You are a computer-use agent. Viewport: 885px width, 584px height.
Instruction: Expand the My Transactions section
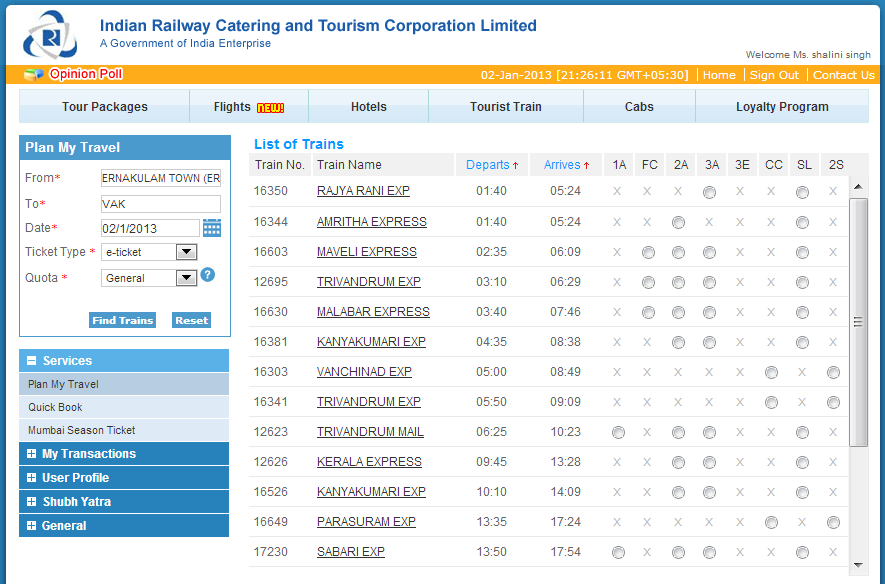(x=32, y=454)
